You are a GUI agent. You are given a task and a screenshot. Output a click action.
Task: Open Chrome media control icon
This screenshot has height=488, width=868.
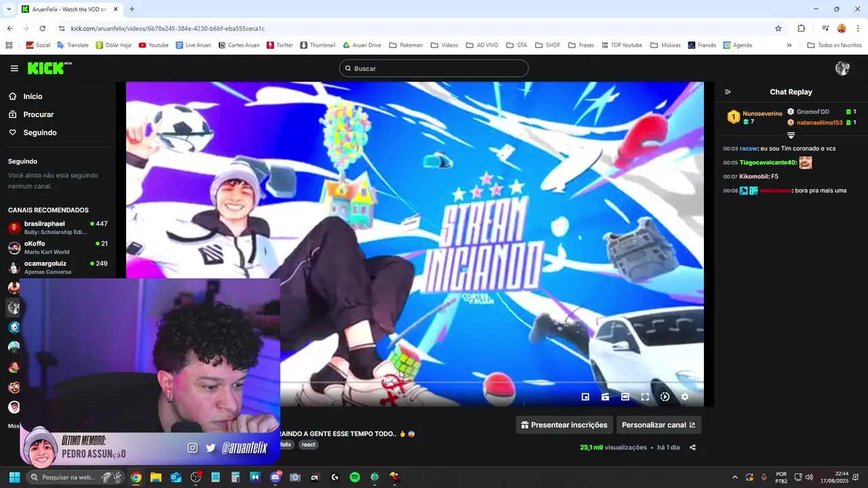[825, 28]
